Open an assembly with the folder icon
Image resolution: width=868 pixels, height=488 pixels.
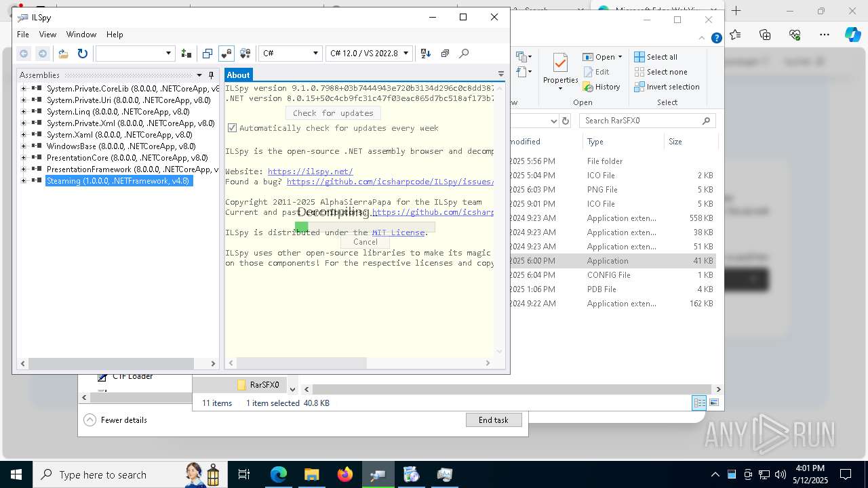63,54
